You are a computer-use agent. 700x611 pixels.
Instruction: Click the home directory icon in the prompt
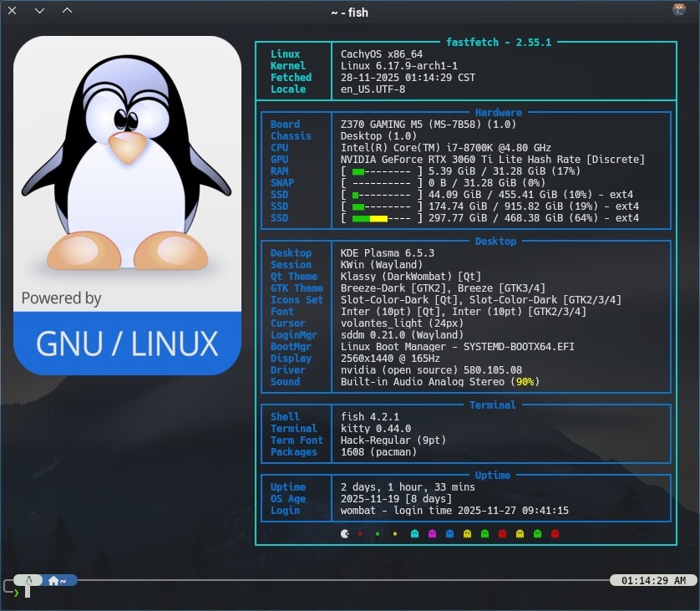tap(54, 579)
